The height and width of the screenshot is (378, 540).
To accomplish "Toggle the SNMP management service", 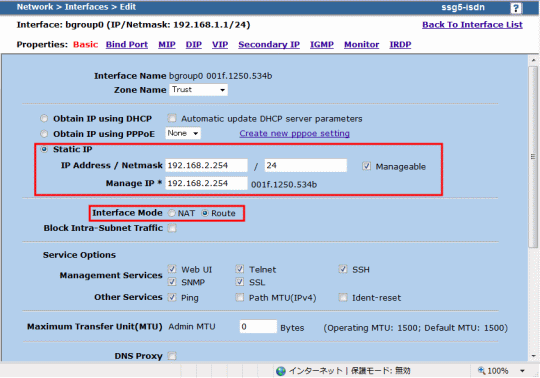I will tap(172, 282).
